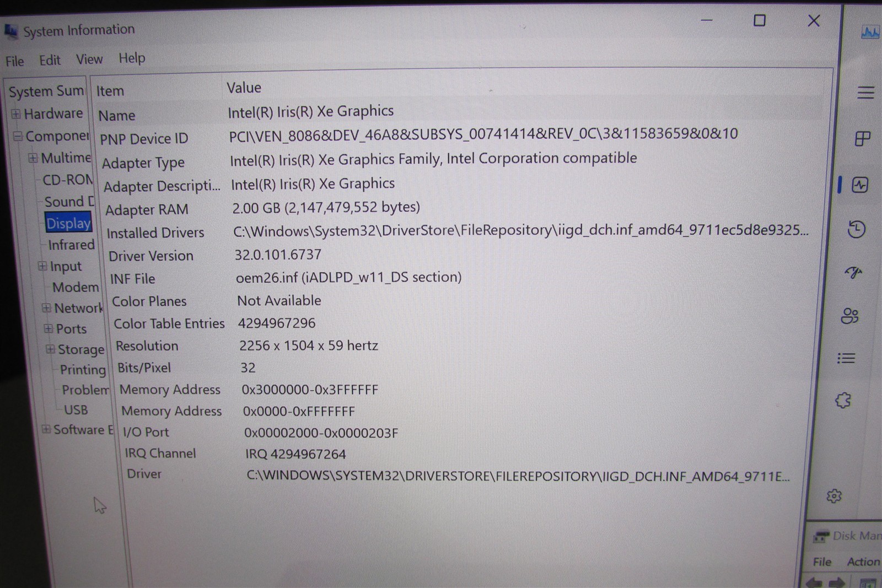882x588 pixels.
Task: Maximize the System Information window
Action: (760, 21)
